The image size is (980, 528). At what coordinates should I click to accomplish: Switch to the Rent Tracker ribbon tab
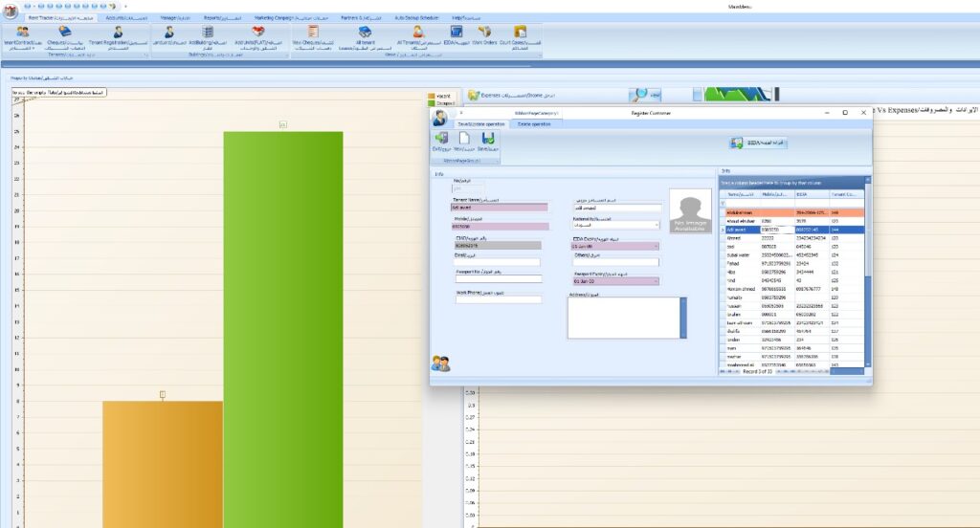coord(60,18)
